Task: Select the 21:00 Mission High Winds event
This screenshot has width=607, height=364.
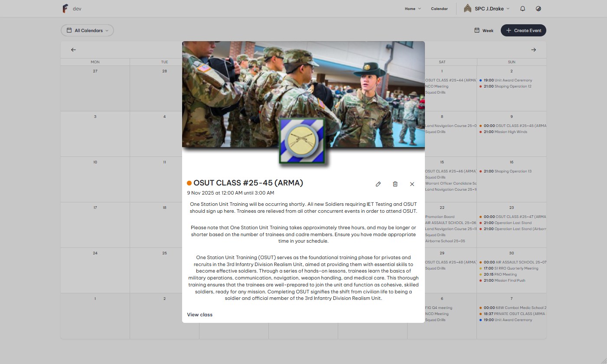Action: [x=505, y=132]
